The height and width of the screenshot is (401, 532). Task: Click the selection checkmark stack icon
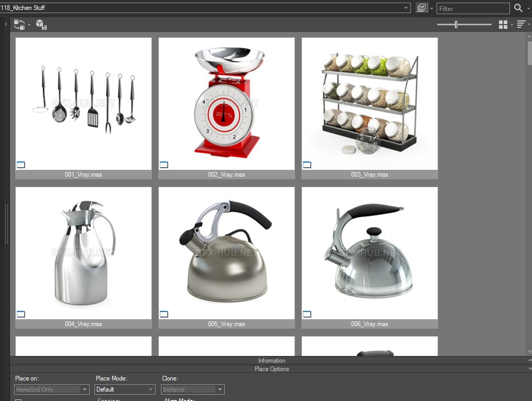pyautogui.click(x=422, y=7)
